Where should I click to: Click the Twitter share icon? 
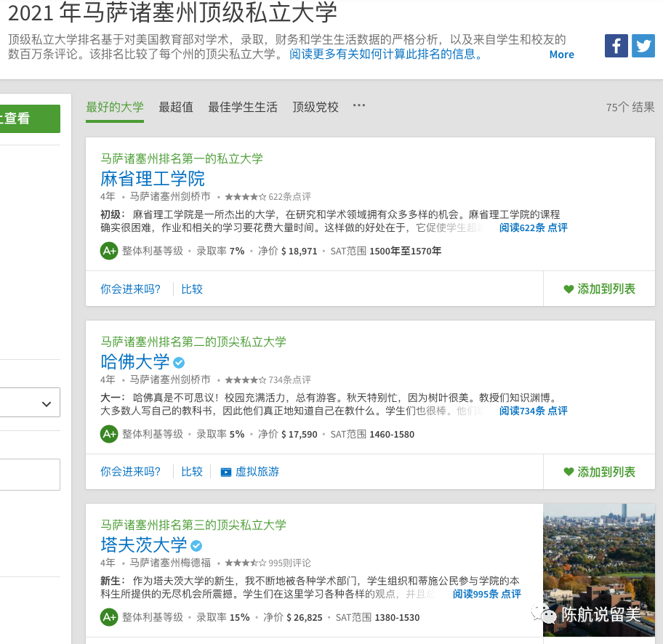(643, 46)
